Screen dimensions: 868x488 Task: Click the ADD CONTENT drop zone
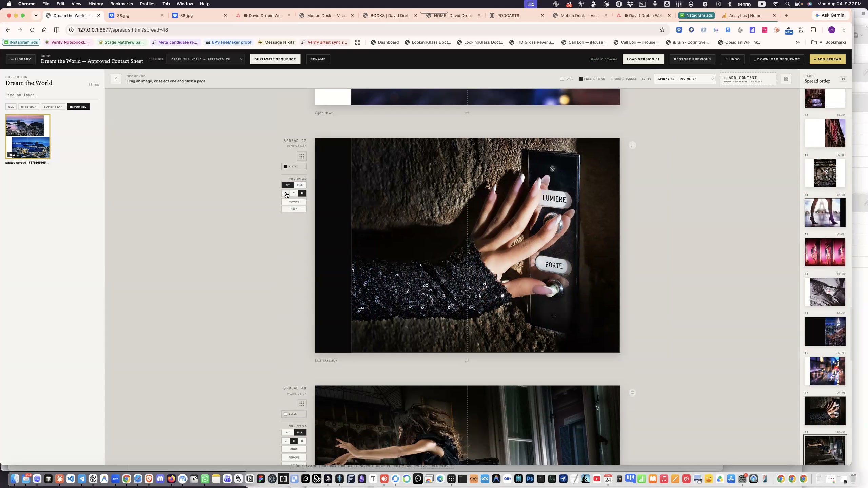click(x=748, y=79)
